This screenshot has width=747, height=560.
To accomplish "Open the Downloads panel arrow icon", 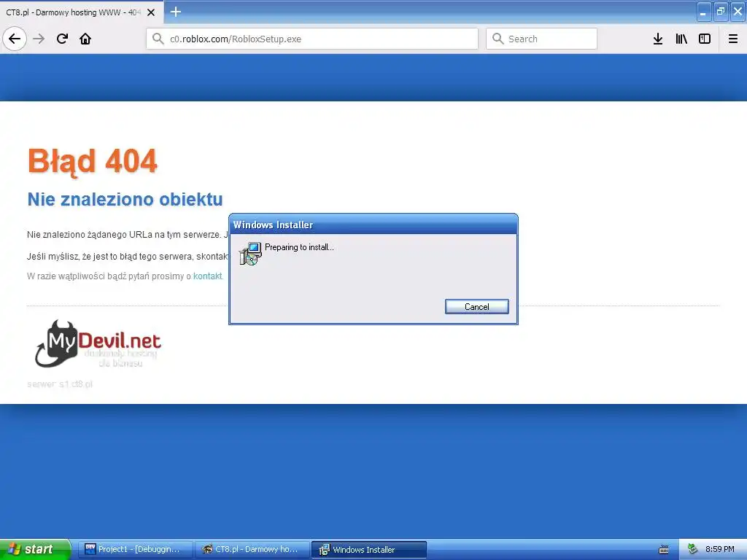I will point(658,39).
